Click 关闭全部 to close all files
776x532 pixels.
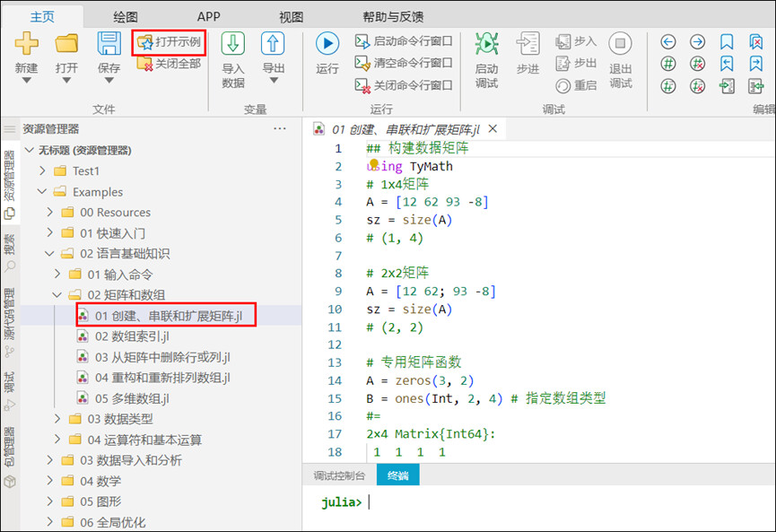[x=169, y=64]
